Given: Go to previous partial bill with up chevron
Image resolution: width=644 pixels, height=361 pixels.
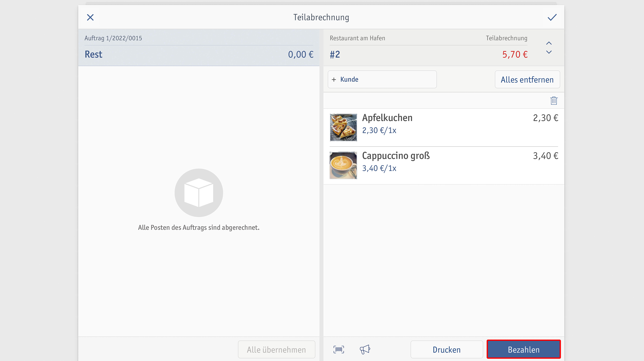Looking at the screenshot, I should pos(549,43).
